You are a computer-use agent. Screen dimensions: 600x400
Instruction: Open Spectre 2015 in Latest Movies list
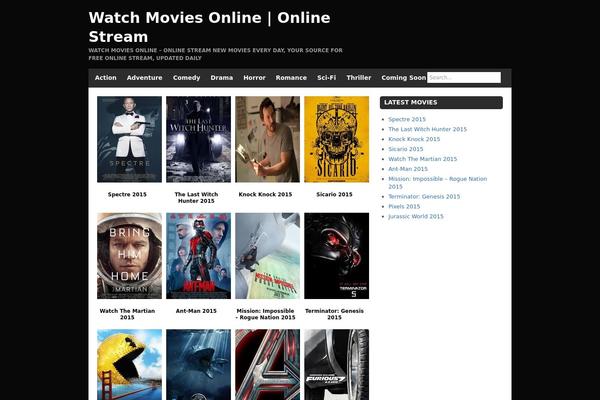[x=407, y=119]
